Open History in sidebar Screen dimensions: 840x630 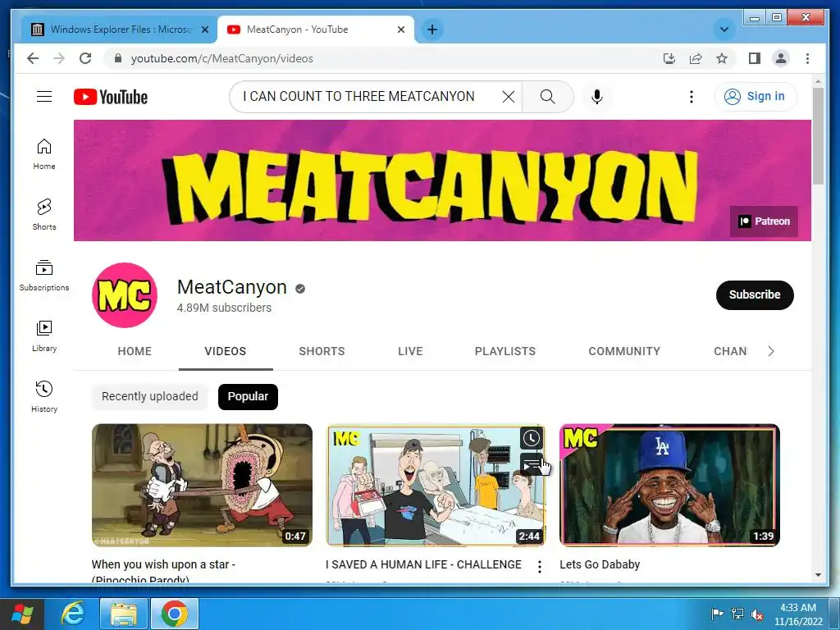(44, 397)
